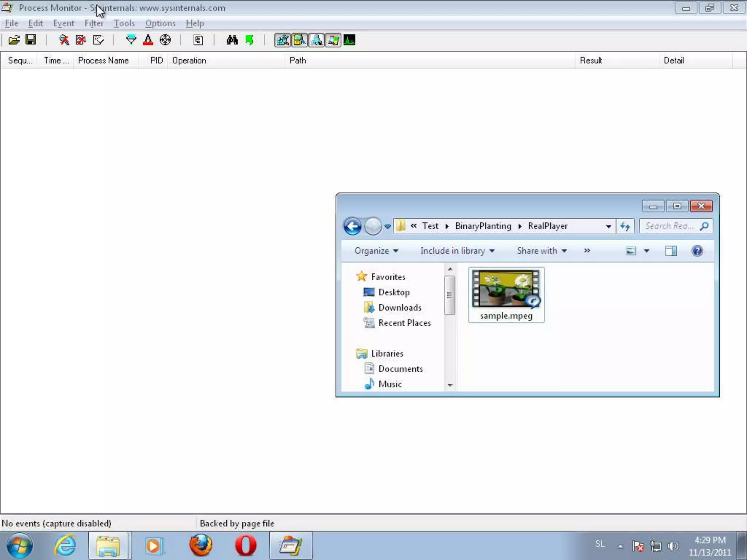Toggle the network activity filter button
The height and width of the screenshot is (560, 747).
(316, 40)
